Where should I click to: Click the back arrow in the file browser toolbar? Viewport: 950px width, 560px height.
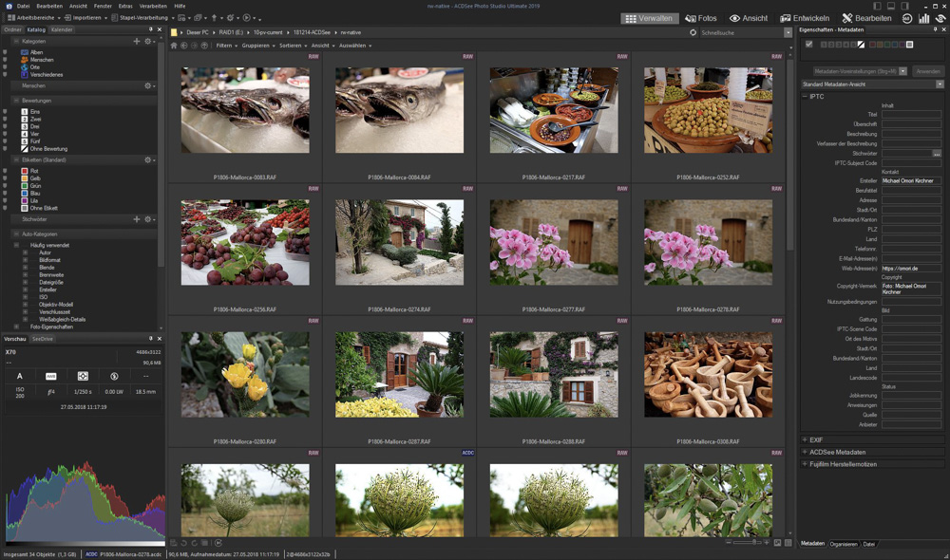184,46
